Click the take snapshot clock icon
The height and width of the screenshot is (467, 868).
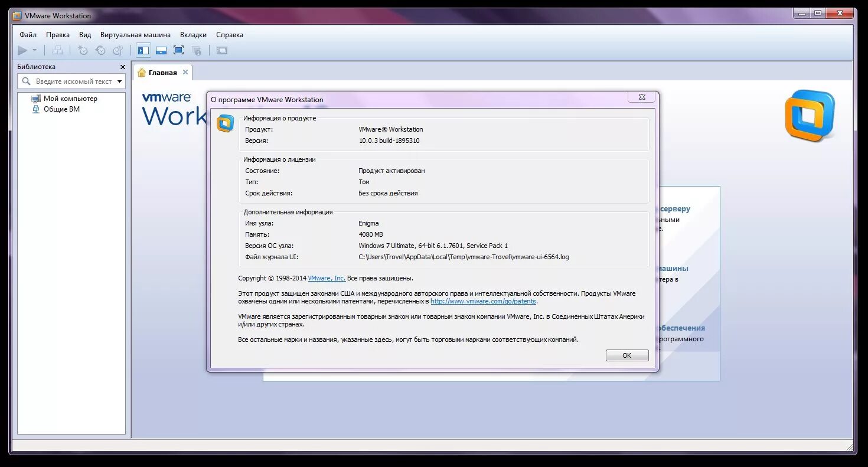83,50
